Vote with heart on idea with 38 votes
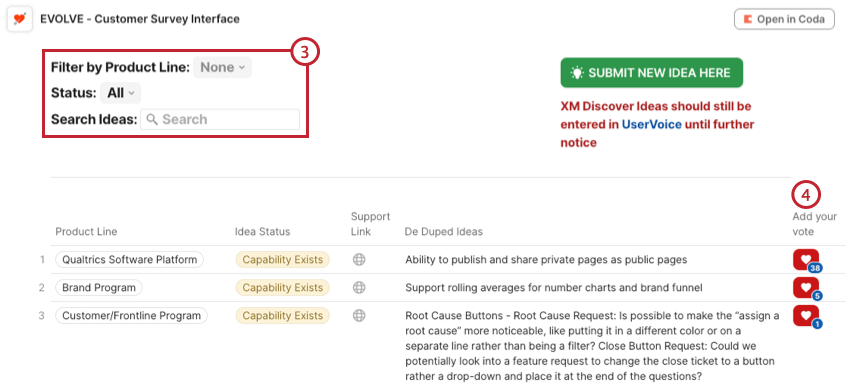 click(x=806, y=260)
